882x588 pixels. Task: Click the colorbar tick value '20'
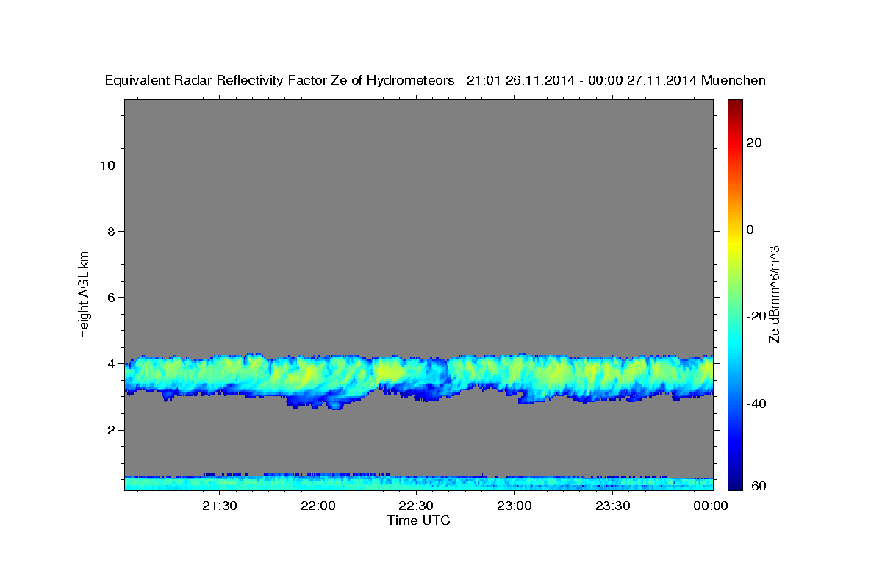click(x=754, y=143)
